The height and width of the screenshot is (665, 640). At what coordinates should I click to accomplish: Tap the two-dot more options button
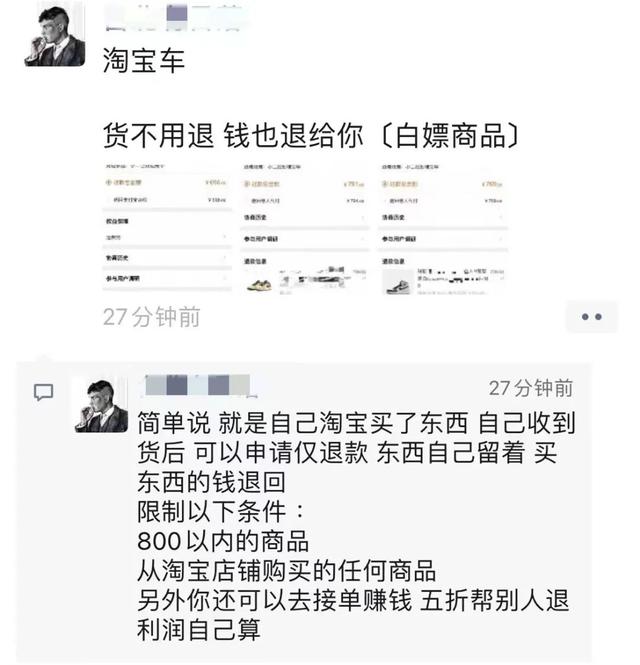click(x=591, y=317)
